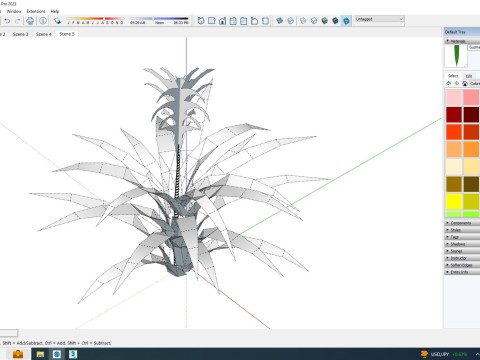The image size is (480, 360).
Task: Show hidden tray icons chevron
Action: point(477,354)
